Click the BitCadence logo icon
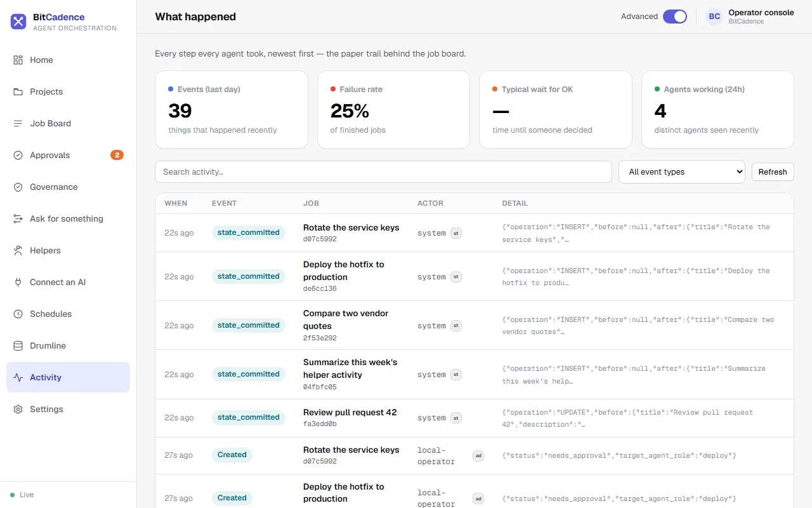This screenshot has height=508, width=812. tap(18, 22)
